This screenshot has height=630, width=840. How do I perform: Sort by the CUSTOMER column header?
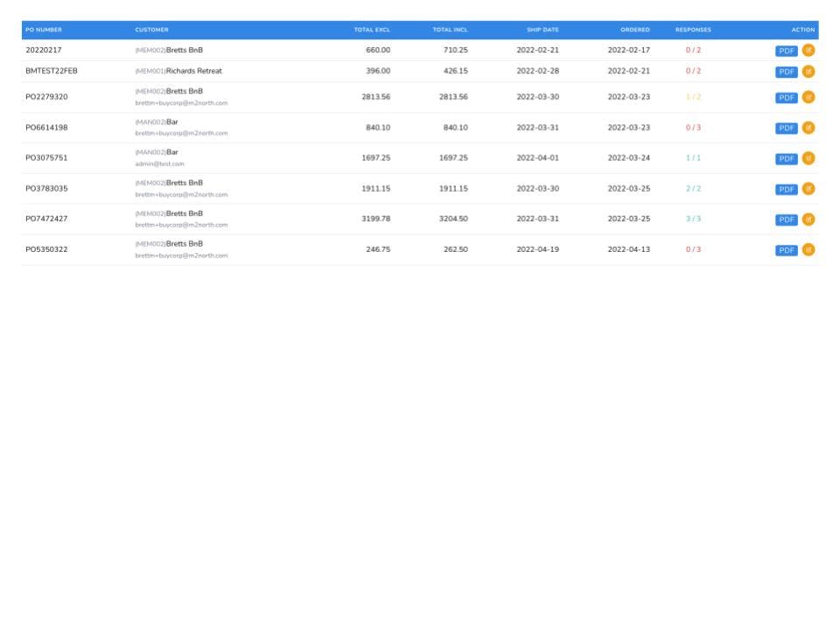tap(151, 30)
